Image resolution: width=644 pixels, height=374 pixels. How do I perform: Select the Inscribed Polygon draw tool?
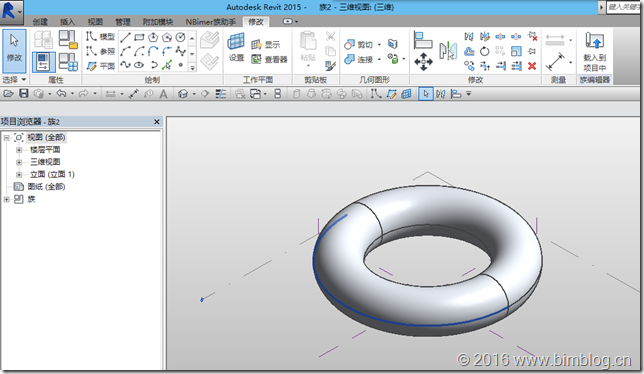[153, 38]
